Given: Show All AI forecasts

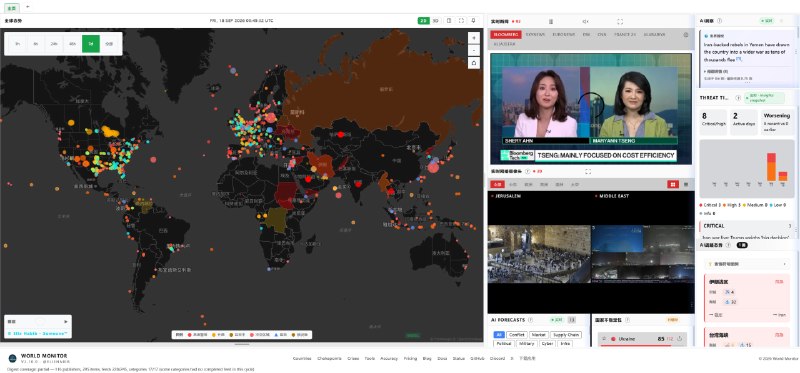Looking at the screenshot, I should (498, 335).
